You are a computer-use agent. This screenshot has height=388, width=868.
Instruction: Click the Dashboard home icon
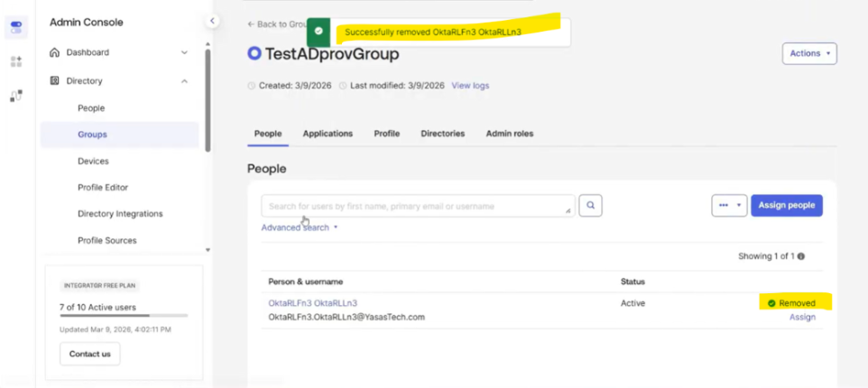pyautogui.click(x=55, y=53)
